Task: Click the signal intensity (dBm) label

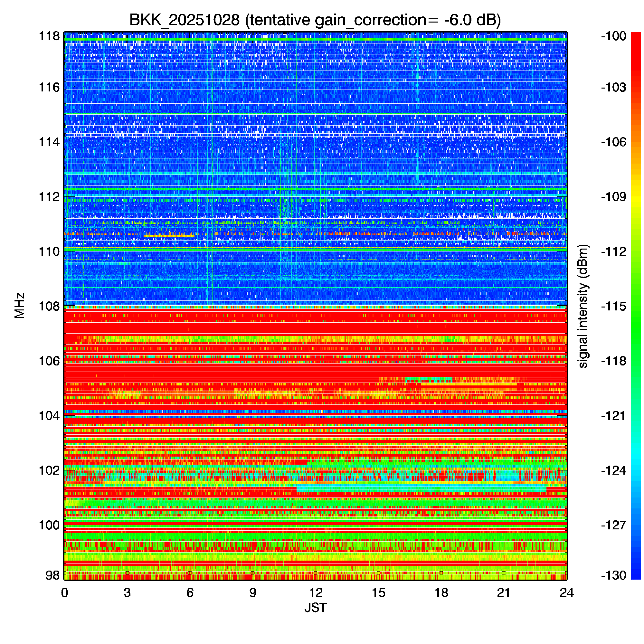Action: tap(583, 306)
